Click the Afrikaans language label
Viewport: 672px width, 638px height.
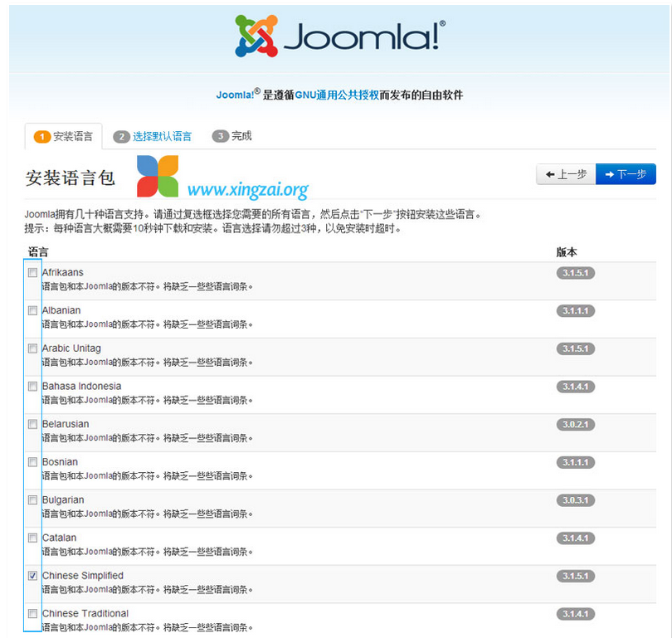[62, 272]
